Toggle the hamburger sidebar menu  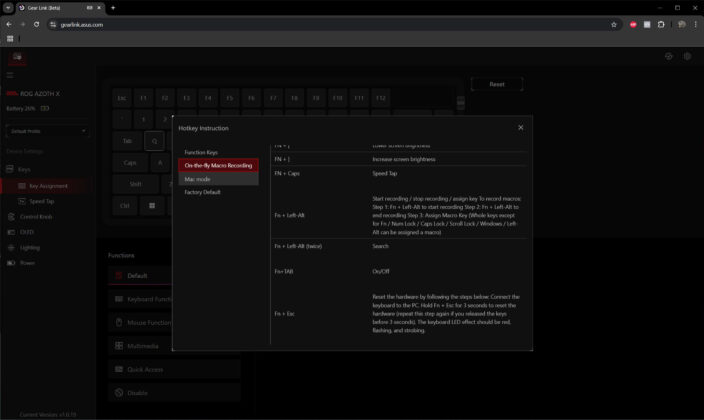tap(10, 75)
